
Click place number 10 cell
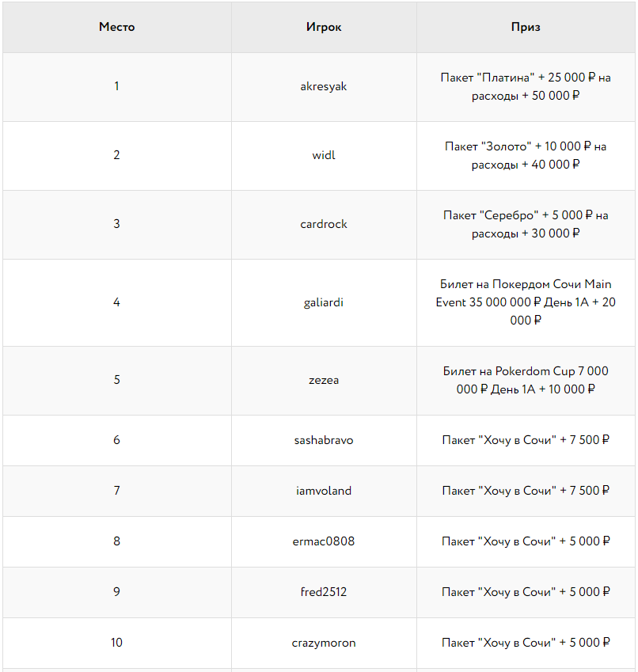click(x=116, y=643)
